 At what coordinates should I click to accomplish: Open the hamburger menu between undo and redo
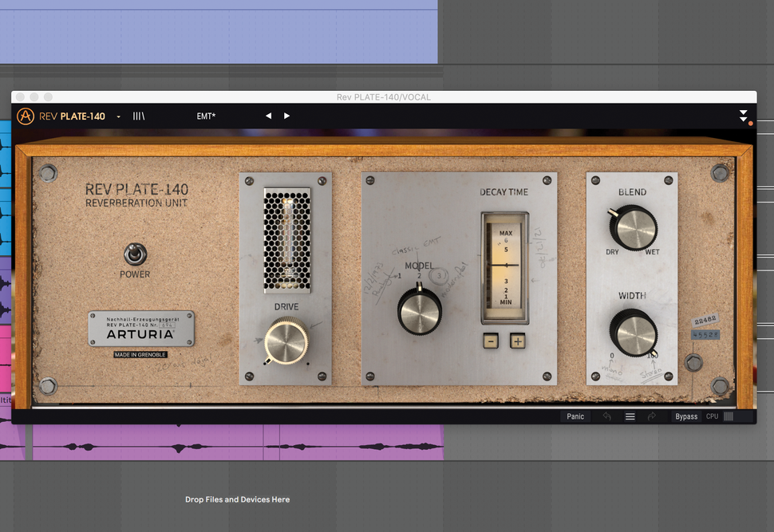pos(630,416)
